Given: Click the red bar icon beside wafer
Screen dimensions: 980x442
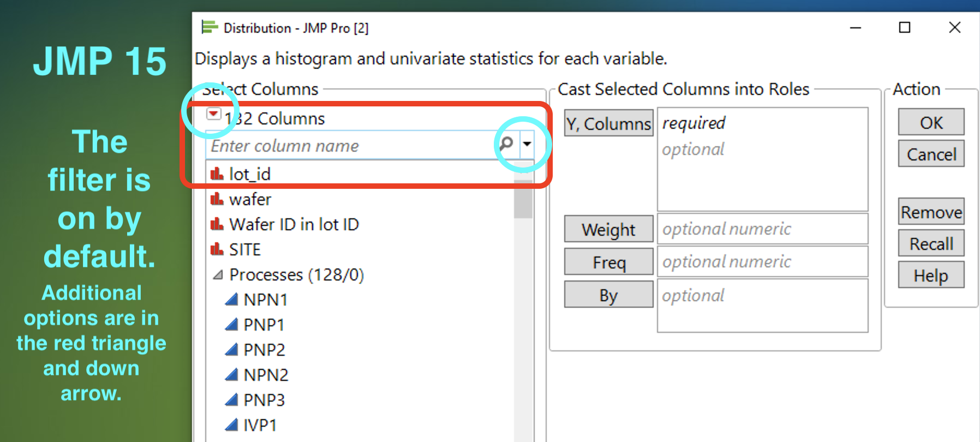Looking at the screenshot, I should [217, 199].
